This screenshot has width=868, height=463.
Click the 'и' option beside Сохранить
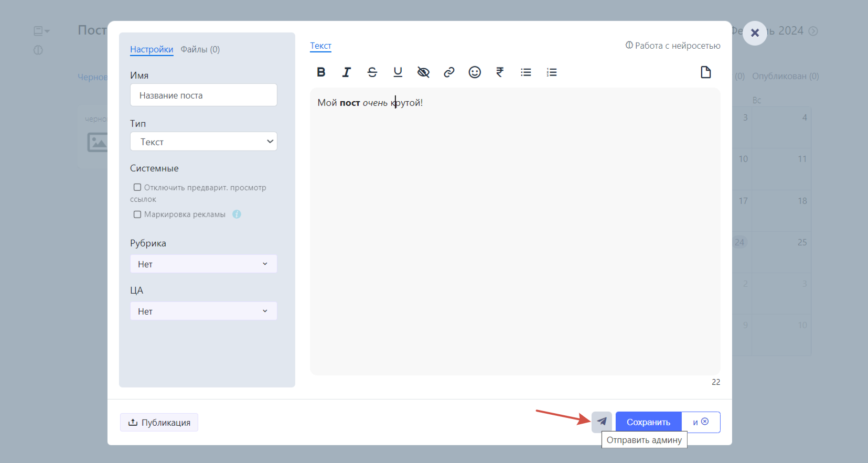point(701,422)
